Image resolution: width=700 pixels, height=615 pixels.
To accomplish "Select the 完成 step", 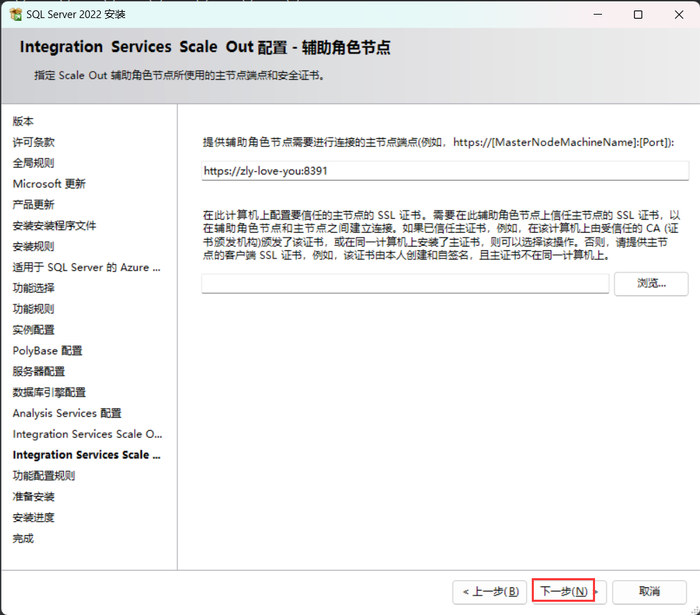I will click(23, 539).
